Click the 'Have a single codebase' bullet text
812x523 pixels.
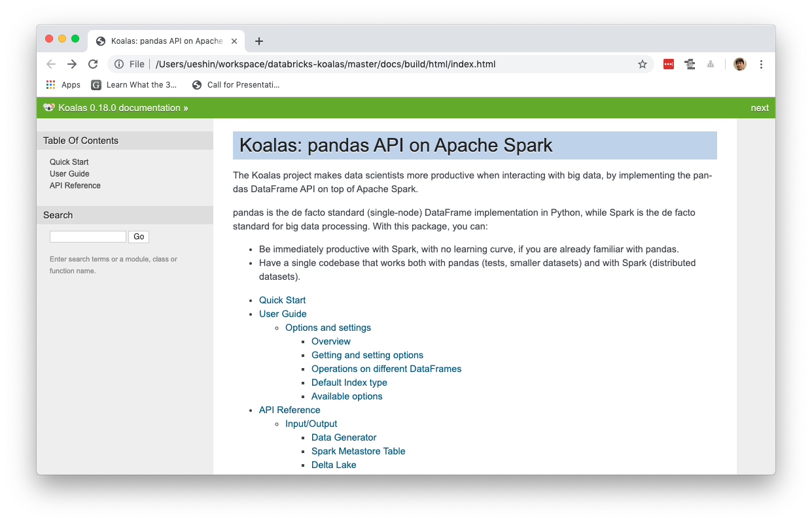[477, 269]
